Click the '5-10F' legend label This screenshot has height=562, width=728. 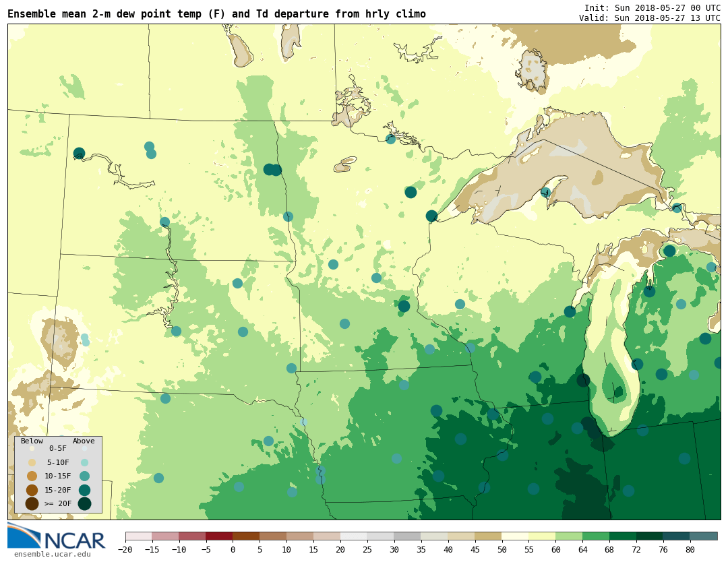[x=58, y=463]
